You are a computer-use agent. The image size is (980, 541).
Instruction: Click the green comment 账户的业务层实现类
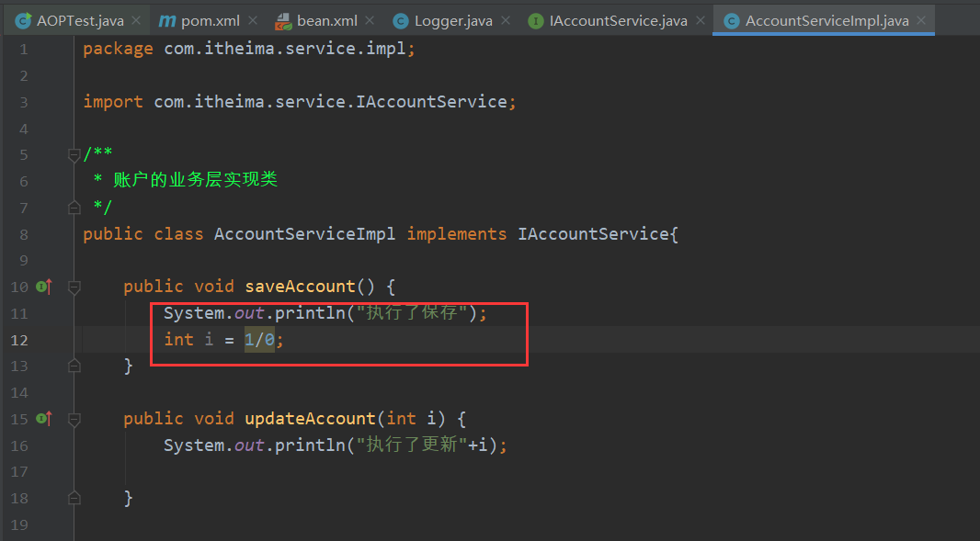point(195,180)
